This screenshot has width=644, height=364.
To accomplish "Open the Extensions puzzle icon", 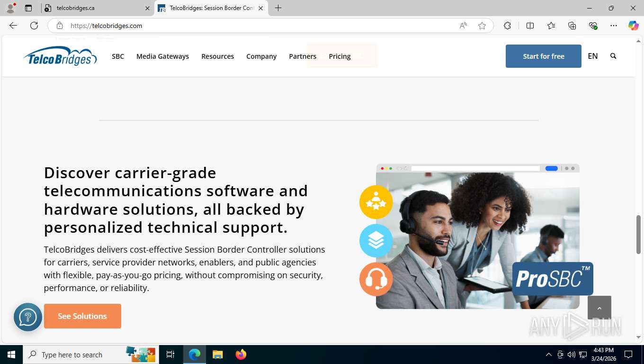I will 508,26.
